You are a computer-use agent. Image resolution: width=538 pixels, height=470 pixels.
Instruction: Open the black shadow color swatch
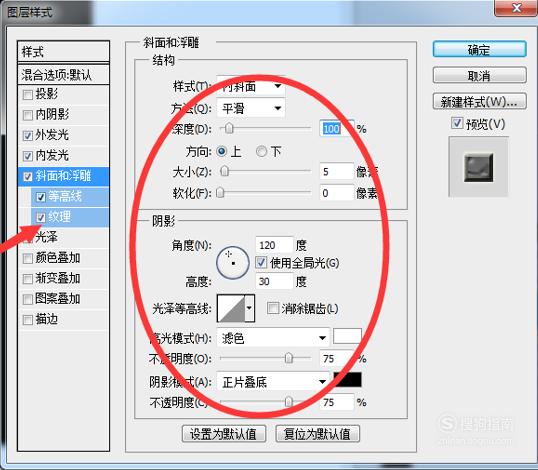click(347, 379)
